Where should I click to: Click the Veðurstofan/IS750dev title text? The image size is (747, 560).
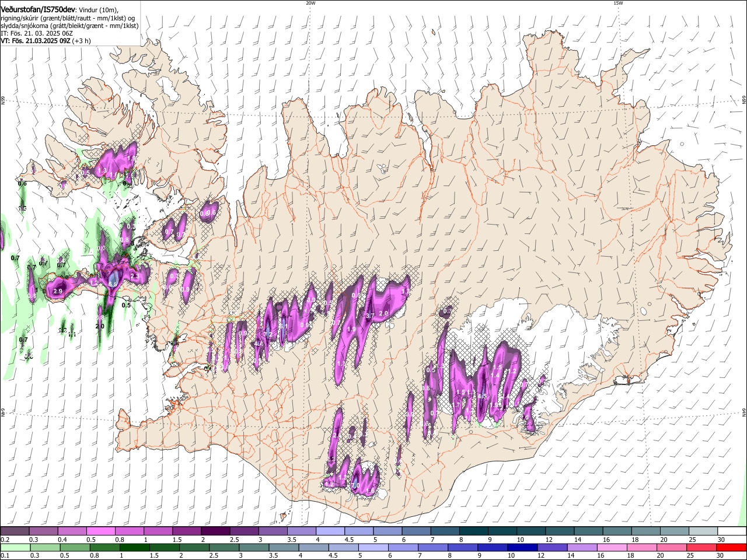point(38,9)
